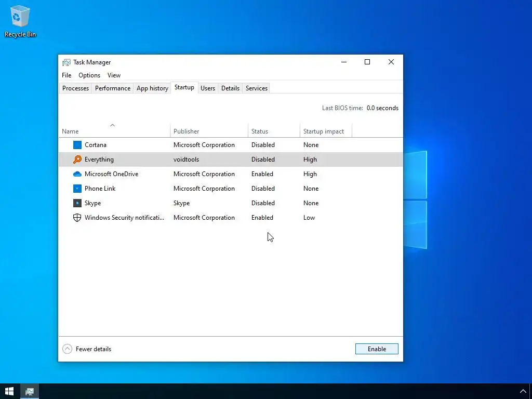Image resolution: width=532 pixels, height=399 pixels.
Task: Click the Task Manager title bar icon
Action: [x=66, y=62]
